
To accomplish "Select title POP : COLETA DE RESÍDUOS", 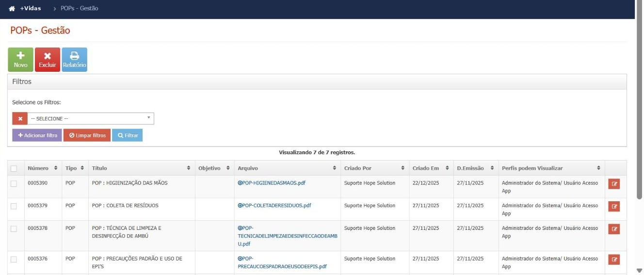I will [125, 206].
